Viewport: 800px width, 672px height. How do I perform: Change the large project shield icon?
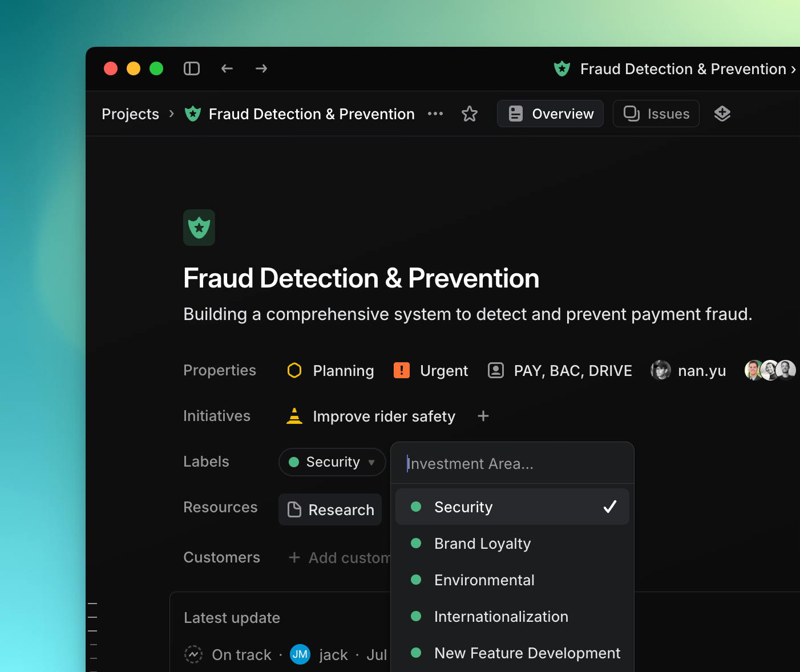[x=199, y=228]
